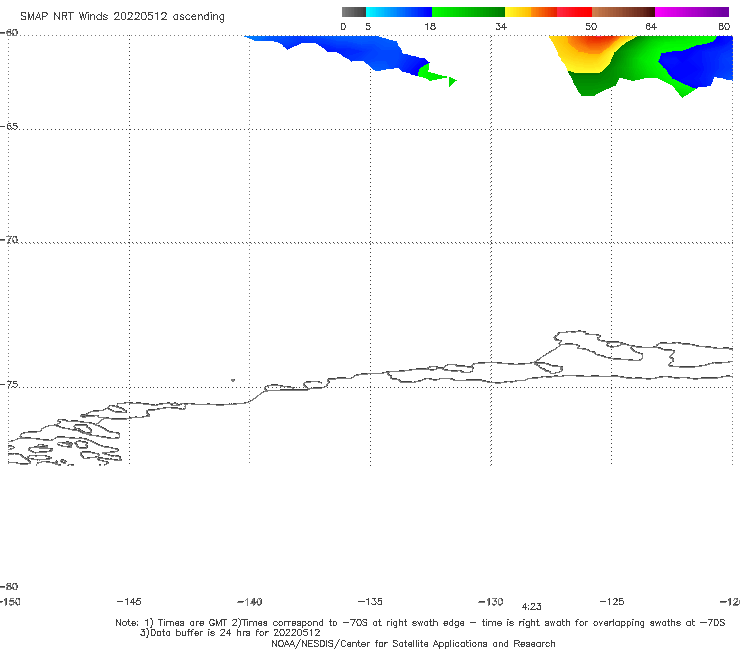Viewport: 740px width, 650px height.
Task: Click the longitude label '-130'
Action: [491, 601]
